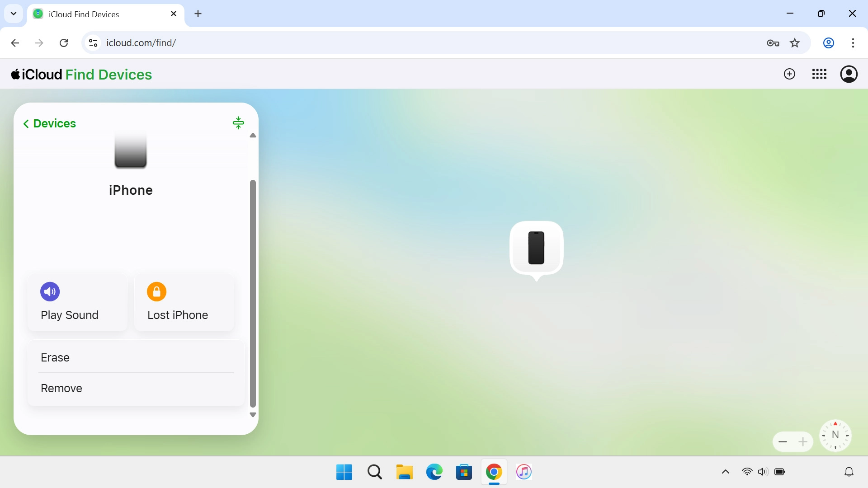This screenshot has width=868, height=488.
Task: Go back to the Devices list
Action: click(x=49, y=123)
